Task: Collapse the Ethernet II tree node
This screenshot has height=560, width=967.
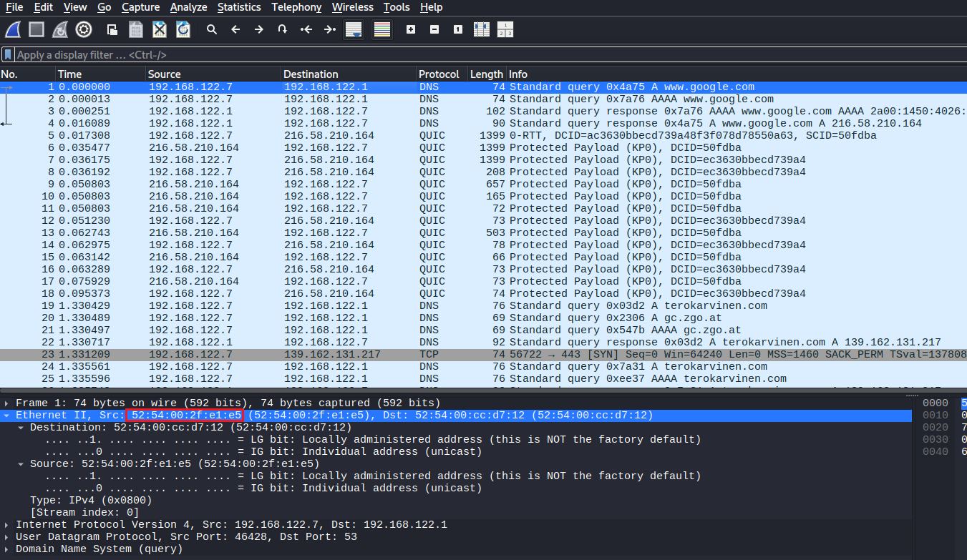Action: coord(7,416)
